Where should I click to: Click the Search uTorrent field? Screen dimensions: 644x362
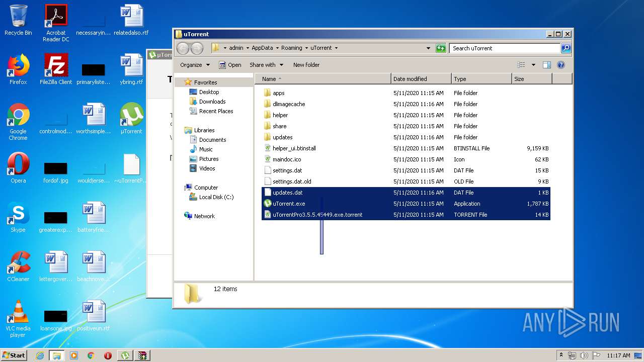point(505,48)
